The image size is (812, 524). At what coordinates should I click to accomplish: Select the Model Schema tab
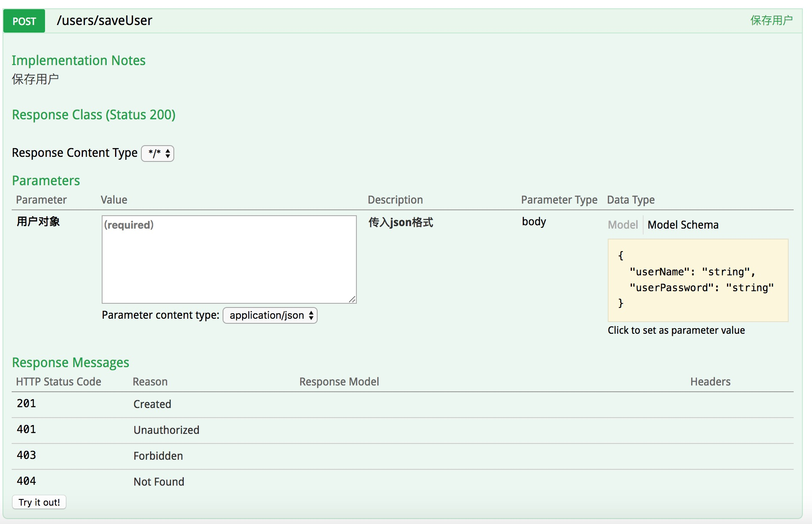[683, 225]
